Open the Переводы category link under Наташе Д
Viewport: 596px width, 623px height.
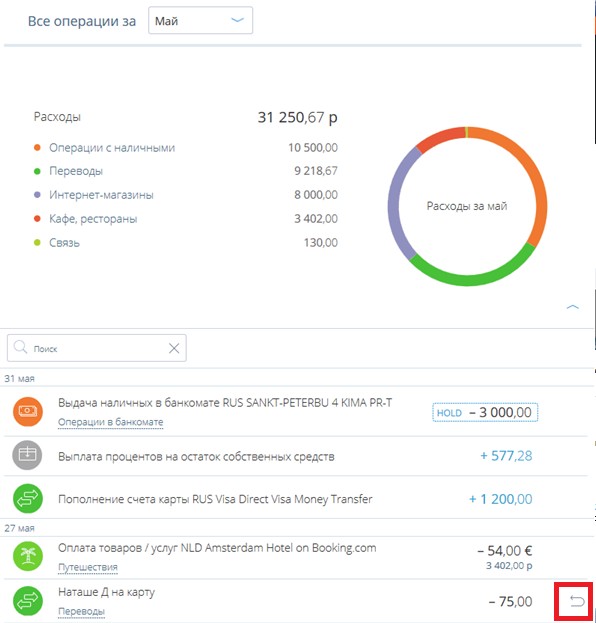click(81, 611)
